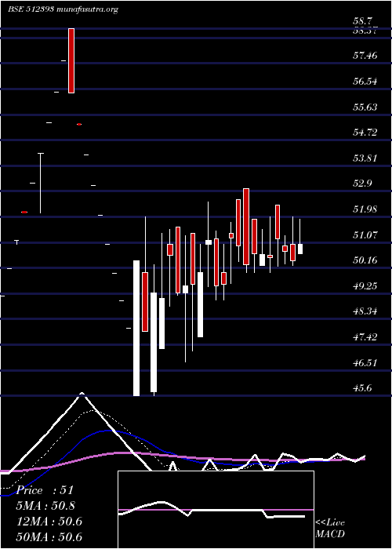The height and width of the screenshot is (549, 392).
Task: Click the 47.42 price axis label
Action: click(365, 337)
